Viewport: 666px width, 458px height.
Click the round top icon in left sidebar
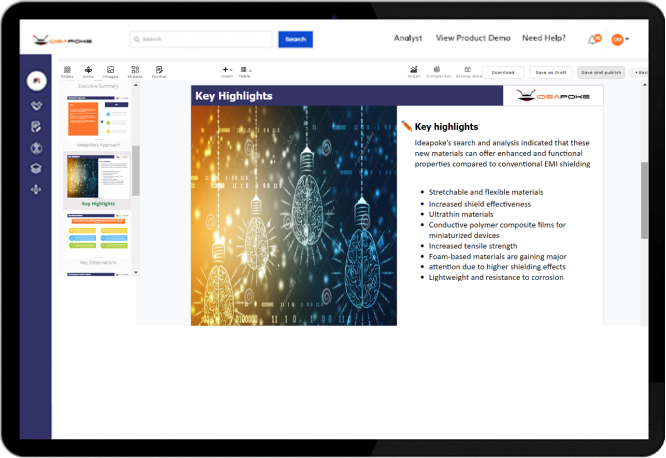[x=37, y=81]
